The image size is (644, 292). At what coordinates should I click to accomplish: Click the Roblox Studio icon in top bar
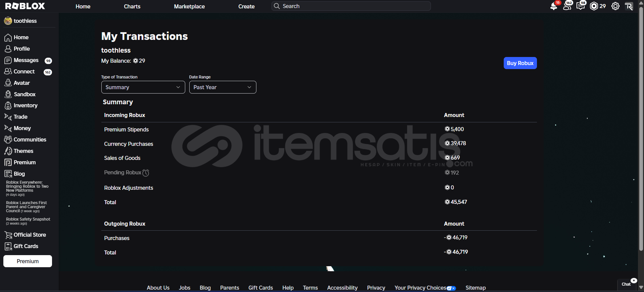pyautogui.click(x=629, y=6)
